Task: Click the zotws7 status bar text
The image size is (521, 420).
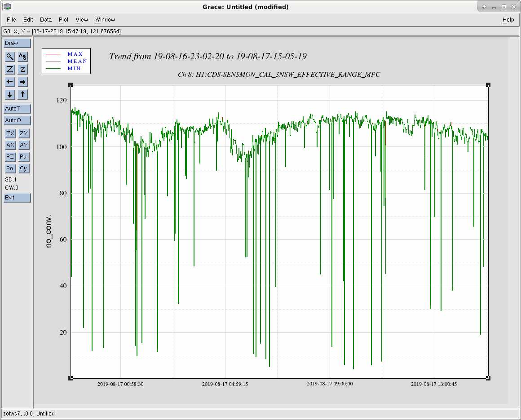Action: [29, 413]
